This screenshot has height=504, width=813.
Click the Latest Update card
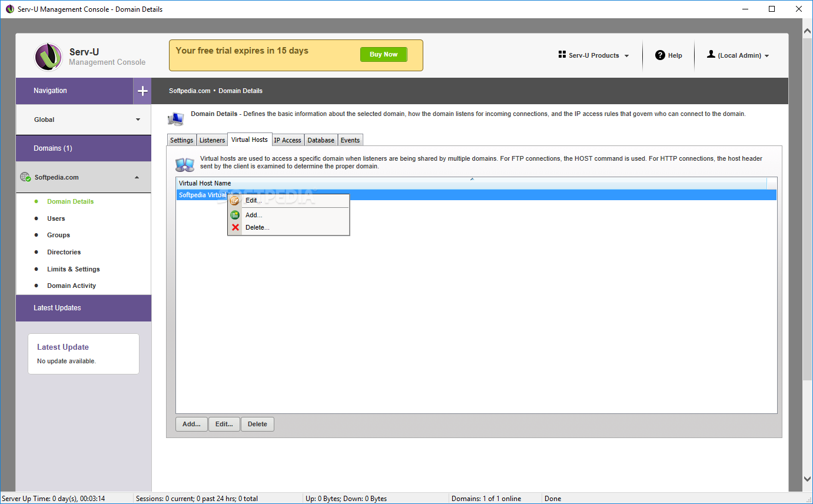pos(84,354)
